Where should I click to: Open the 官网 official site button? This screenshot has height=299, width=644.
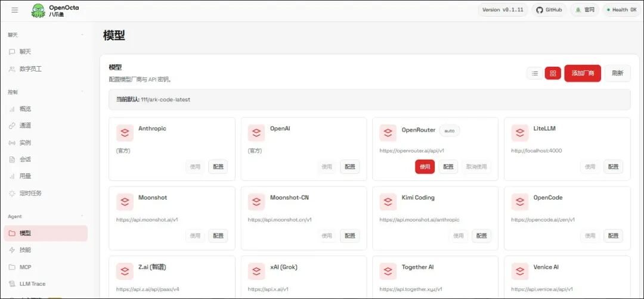tap(584, 10)
